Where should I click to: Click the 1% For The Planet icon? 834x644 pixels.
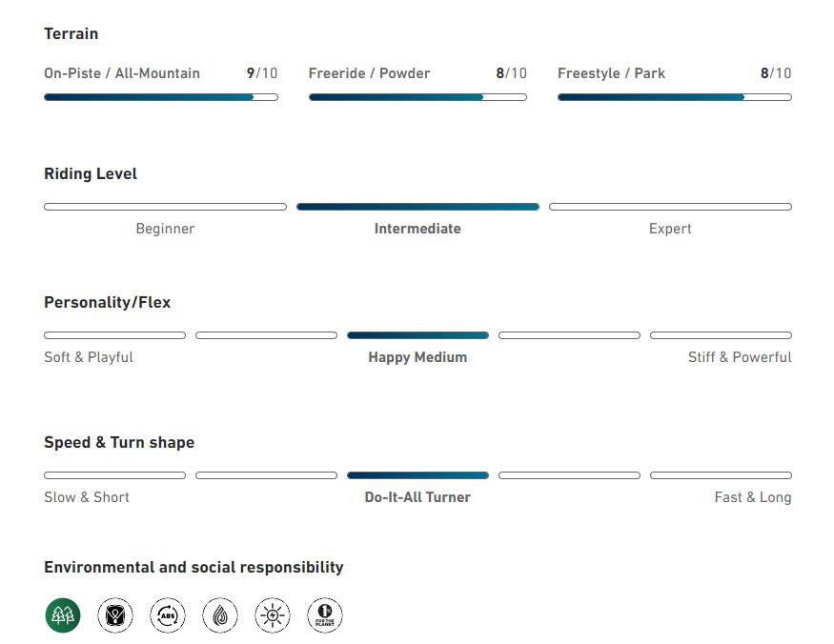pyautogui.click(x=324, y=615)
